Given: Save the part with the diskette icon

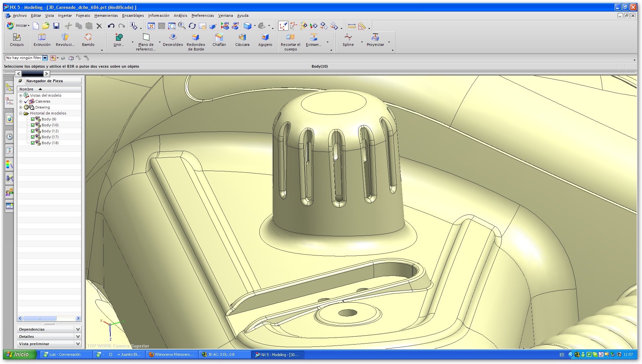Looking at the screenshot, I should (x=56, y=26).
